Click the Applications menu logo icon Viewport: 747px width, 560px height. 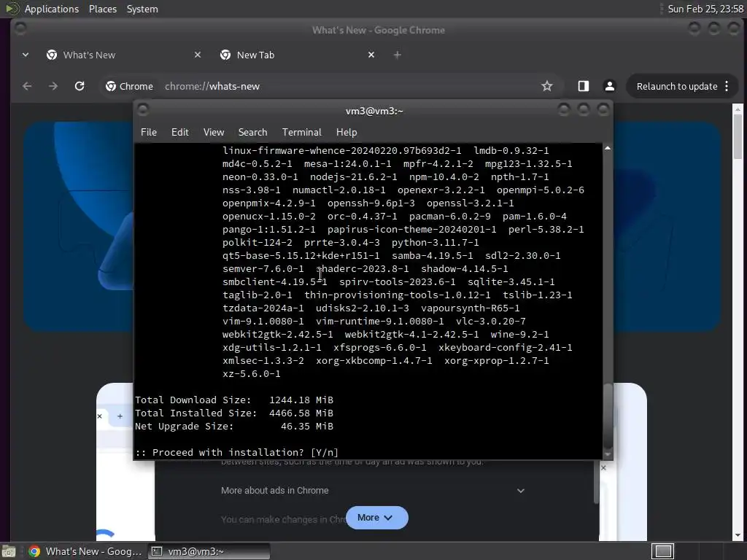pos(12,9)
